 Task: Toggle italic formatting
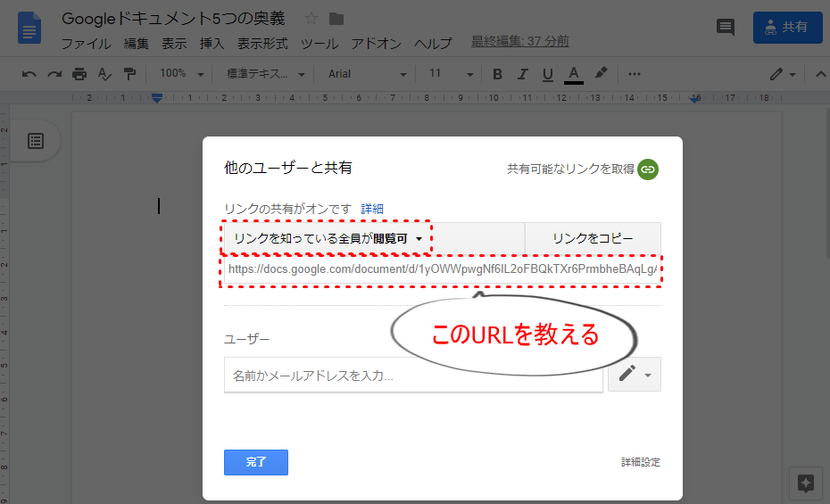tap(523, 74)
